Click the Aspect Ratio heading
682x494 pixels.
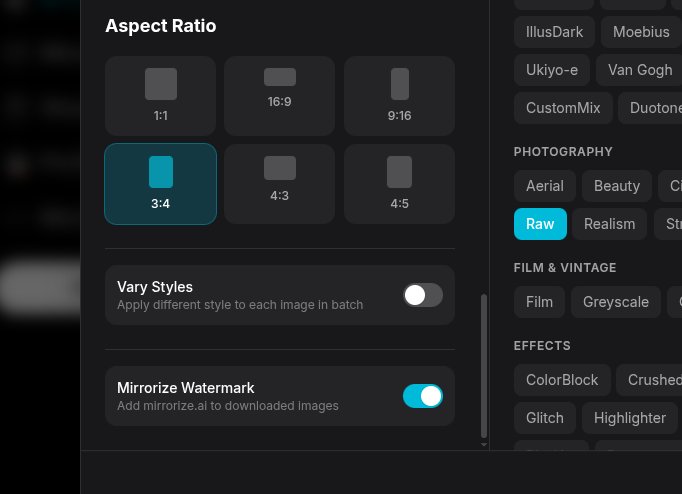(x=160, y=26)
